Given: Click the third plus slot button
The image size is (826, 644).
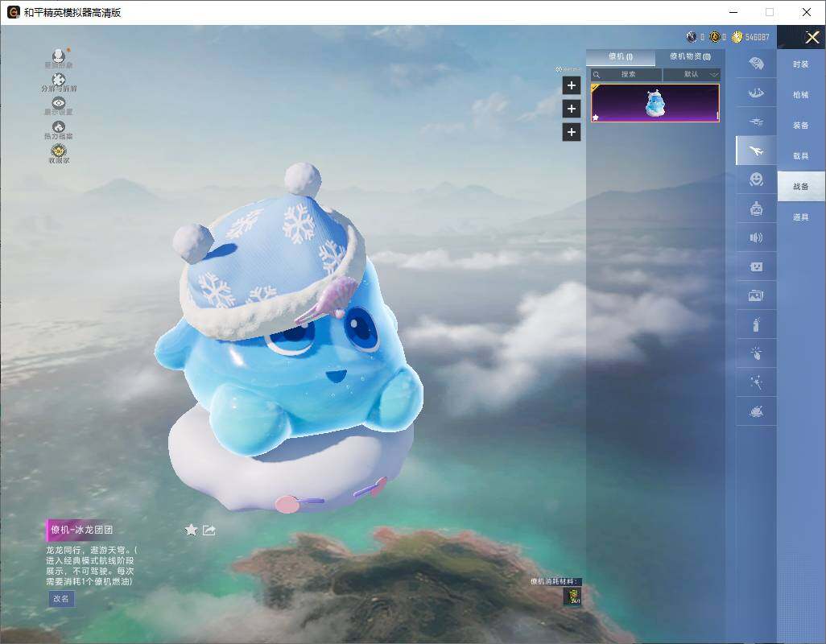Looking at the screenshot, I should [x=572, y=132].
